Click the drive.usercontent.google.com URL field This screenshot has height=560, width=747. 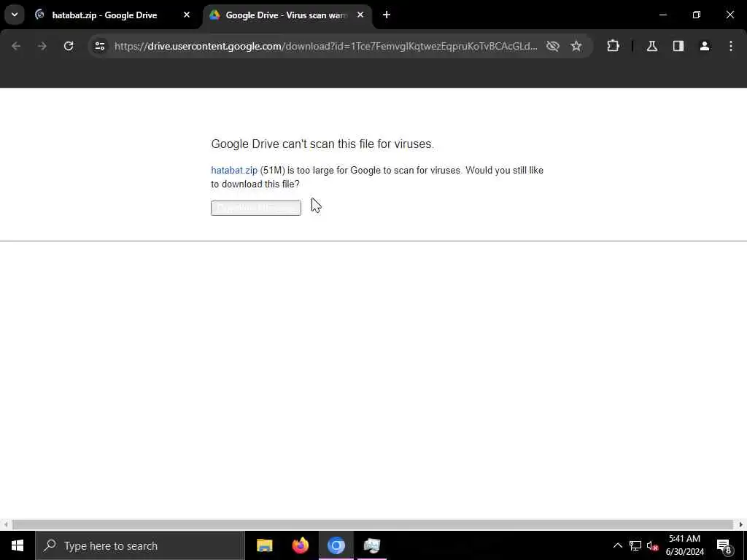point(326,46)
